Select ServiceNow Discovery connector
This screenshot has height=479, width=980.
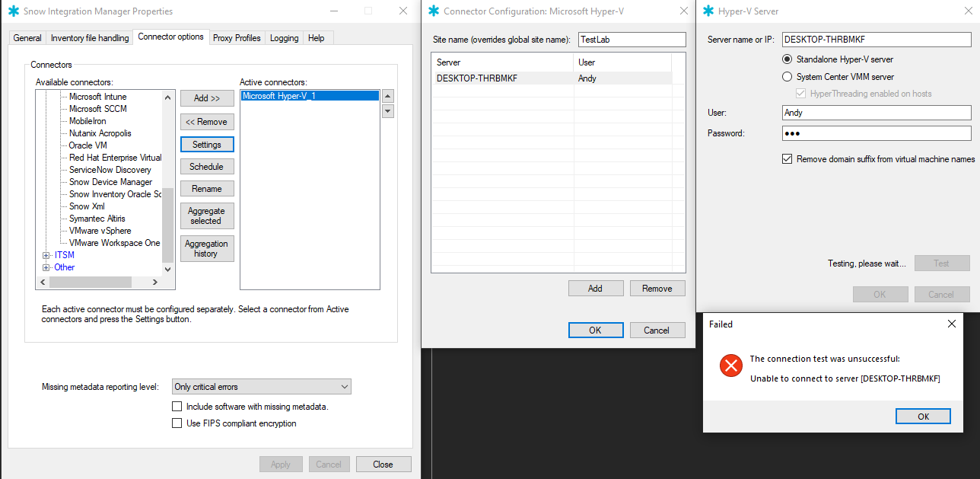[x=110, y=170]
